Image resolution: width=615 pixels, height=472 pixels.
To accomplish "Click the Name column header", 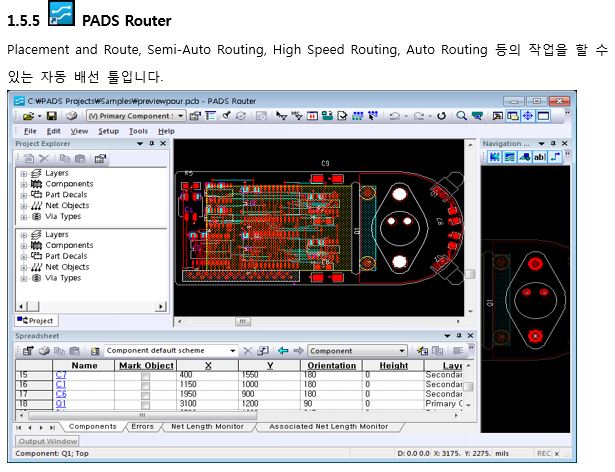I will (84, 366).
